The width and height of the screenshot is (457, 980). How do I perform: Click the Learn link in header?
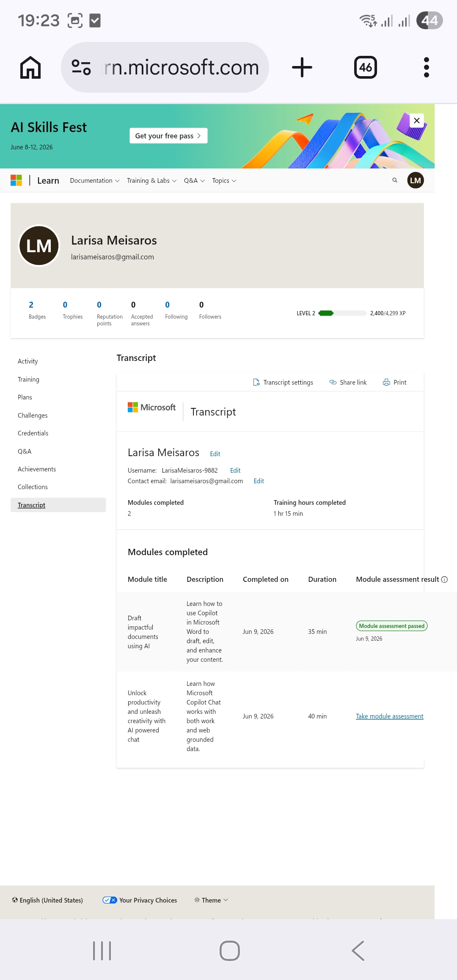coord(48,181)
